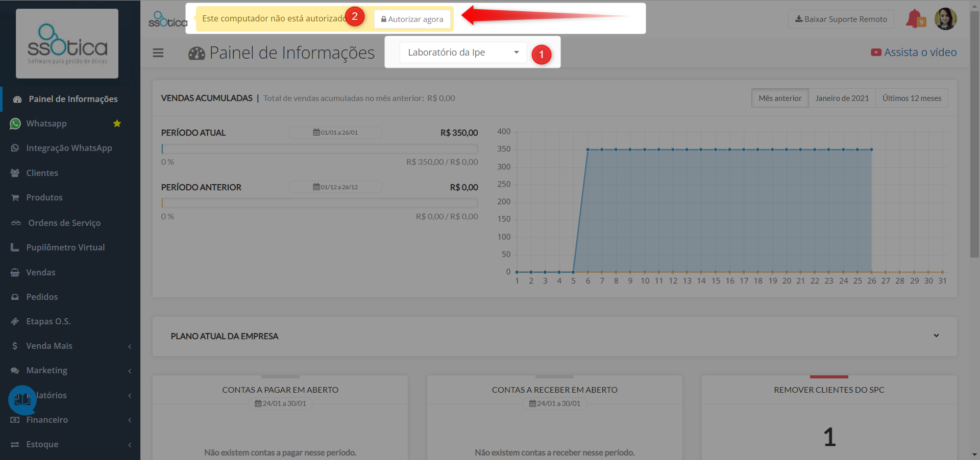Click the Clientes people icon
The image size is (980, 460).
15,173
